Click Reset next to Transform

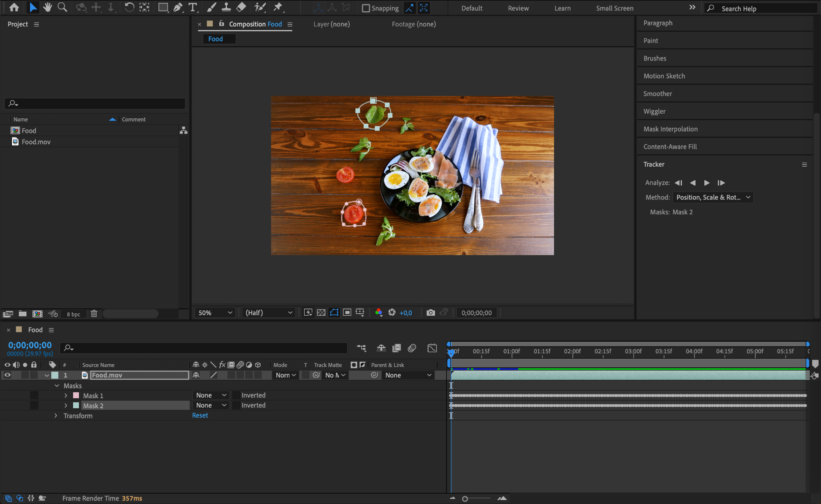(200, 415)
